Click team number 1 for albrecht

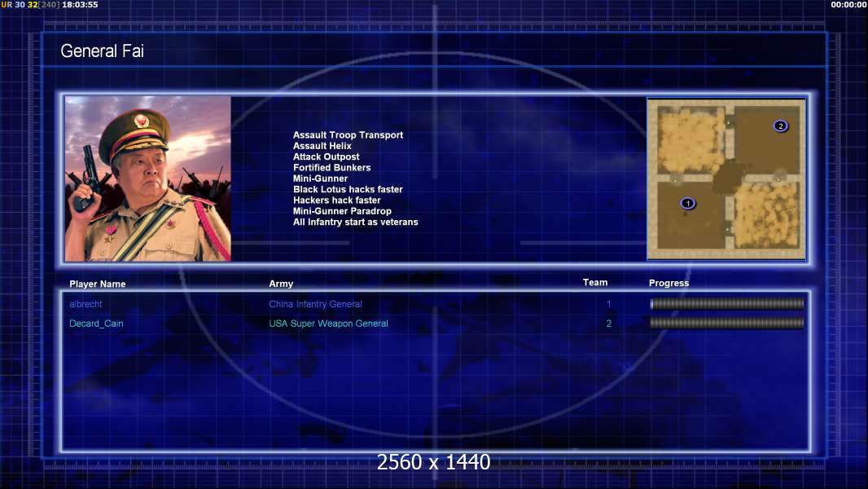[x=608, y=304]
